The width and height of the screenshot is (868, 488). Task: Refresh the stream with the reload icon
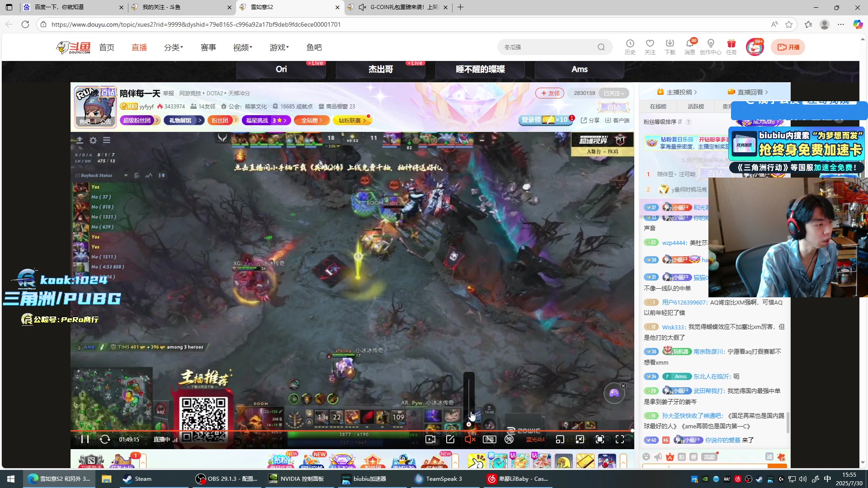coord(104,439)
